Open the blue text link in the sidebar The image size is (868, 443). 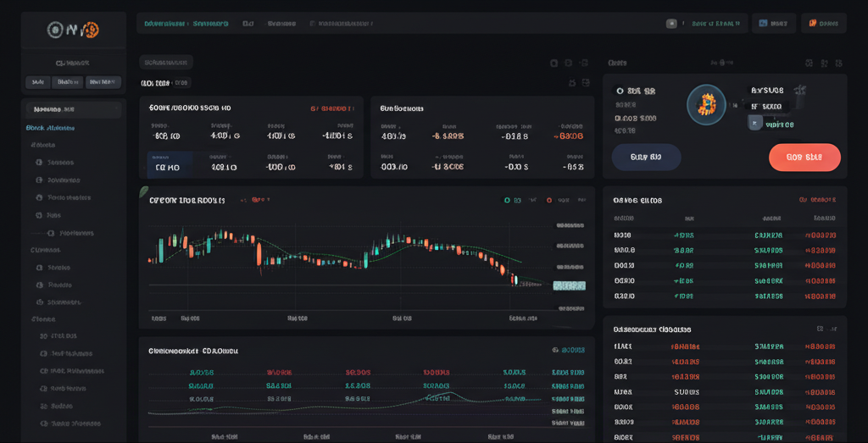point(50,128)
